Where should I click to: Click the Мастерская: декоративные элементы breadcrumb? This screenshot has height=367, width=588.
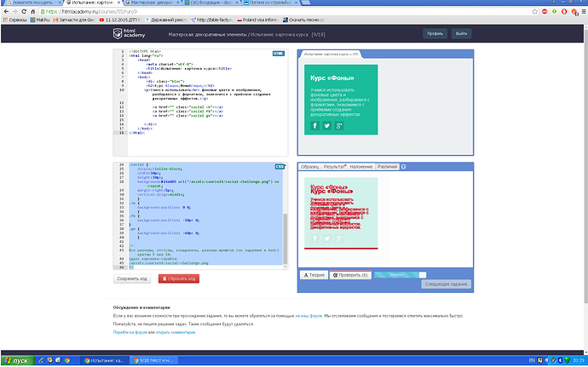(x=207, y=35)
